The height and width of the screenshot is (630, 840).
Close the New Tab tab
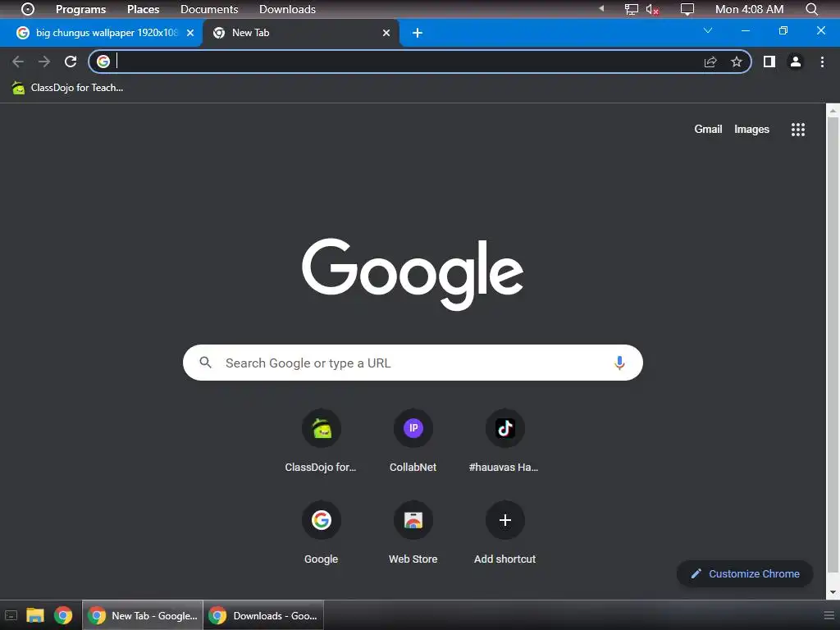(386, 33)
